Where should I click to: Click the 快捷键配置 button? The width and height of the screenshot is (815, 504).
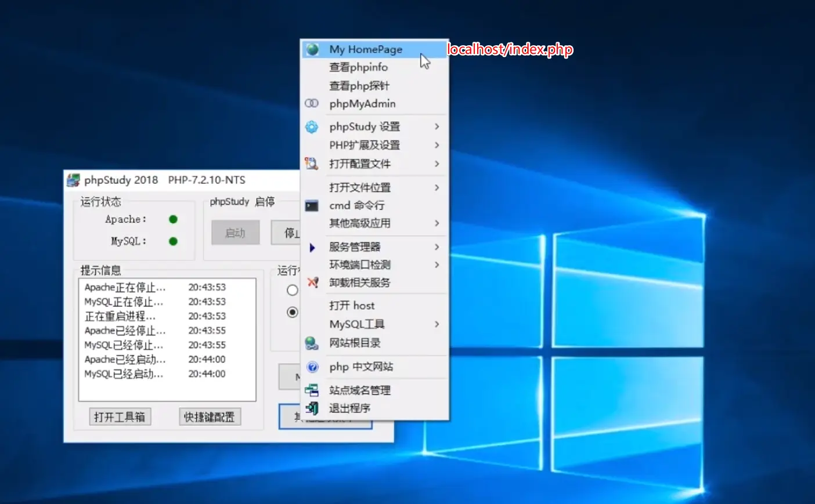point(210,417)
